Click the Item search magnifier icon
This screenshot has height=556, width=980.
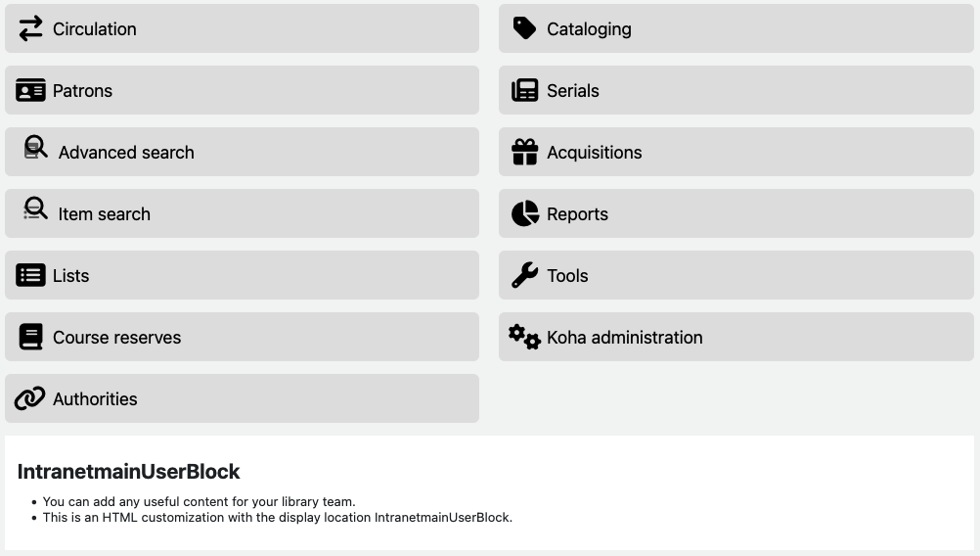coord(36,209)
